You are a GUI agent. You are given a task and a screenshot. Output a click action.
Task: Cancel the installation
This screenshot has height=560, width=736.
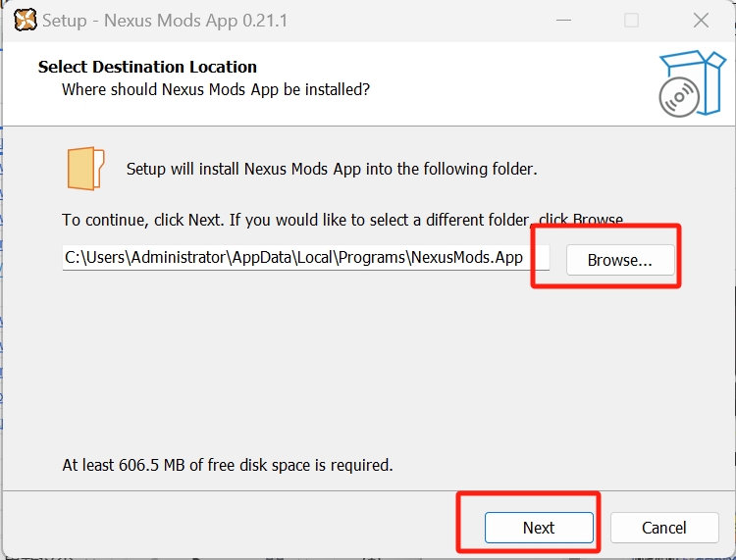664,528
